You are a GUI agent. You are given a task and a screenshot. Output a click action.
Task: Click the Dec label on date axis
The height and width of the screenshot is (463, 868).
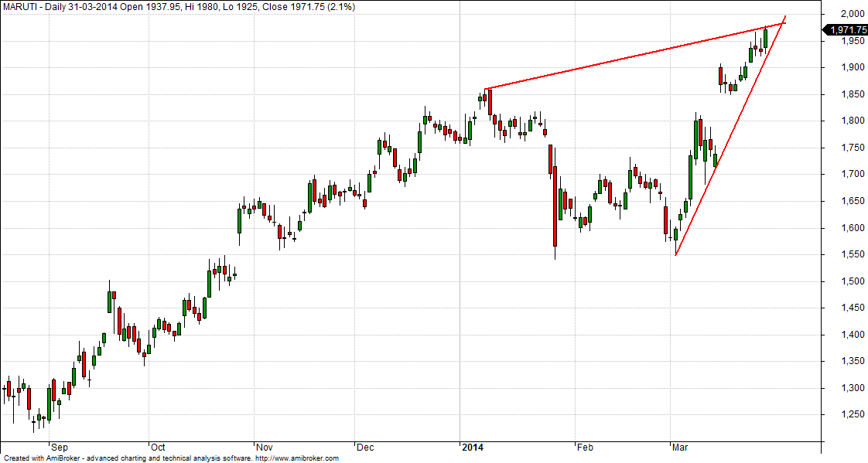tap(365, 447)
